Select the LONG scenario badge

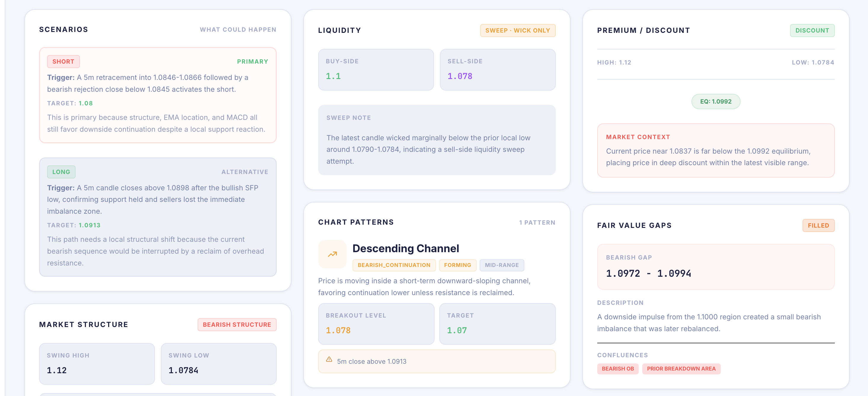(61, 172)
